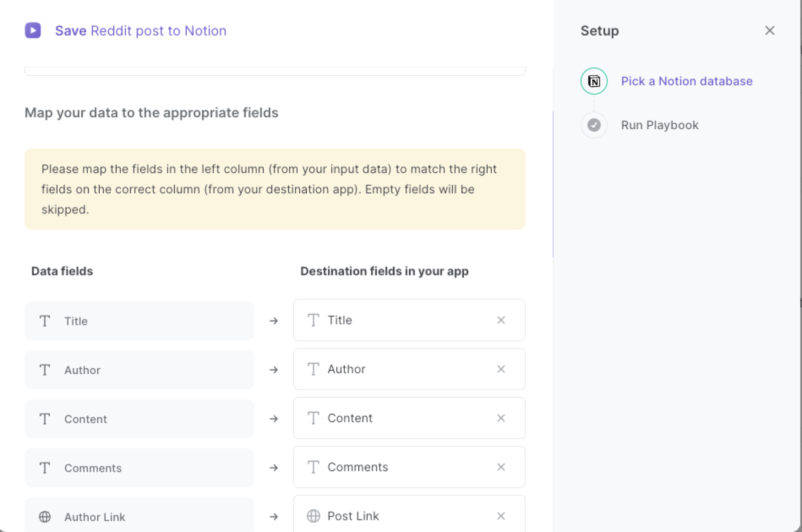Select the Comments data field box
Image resolution: width=802 pixels, height=532 pixels.
(139, 467)
